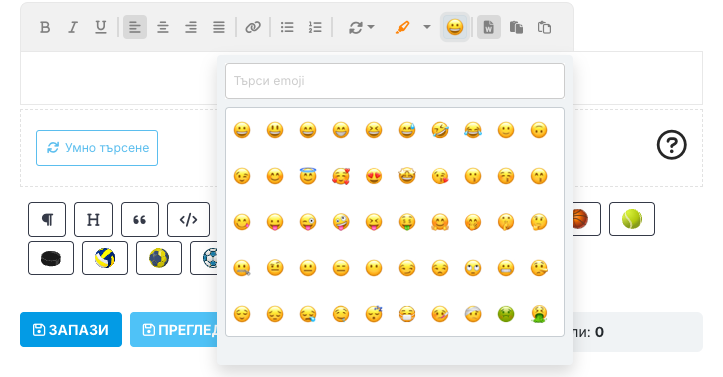Viewport: 723px width, 377px height.
Task: Toggle italic formatting
Action: (x=73, y=27)
